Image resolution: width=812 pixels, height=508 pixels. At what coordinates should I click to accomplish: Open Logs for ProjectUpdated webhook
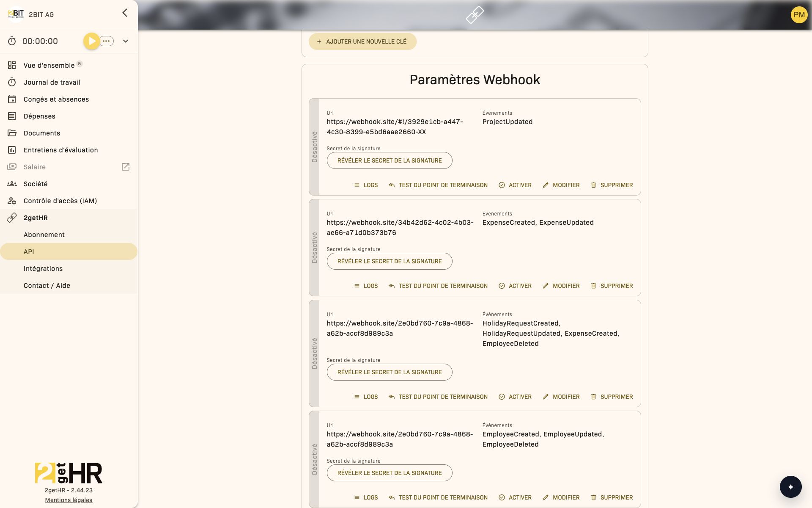366,185
